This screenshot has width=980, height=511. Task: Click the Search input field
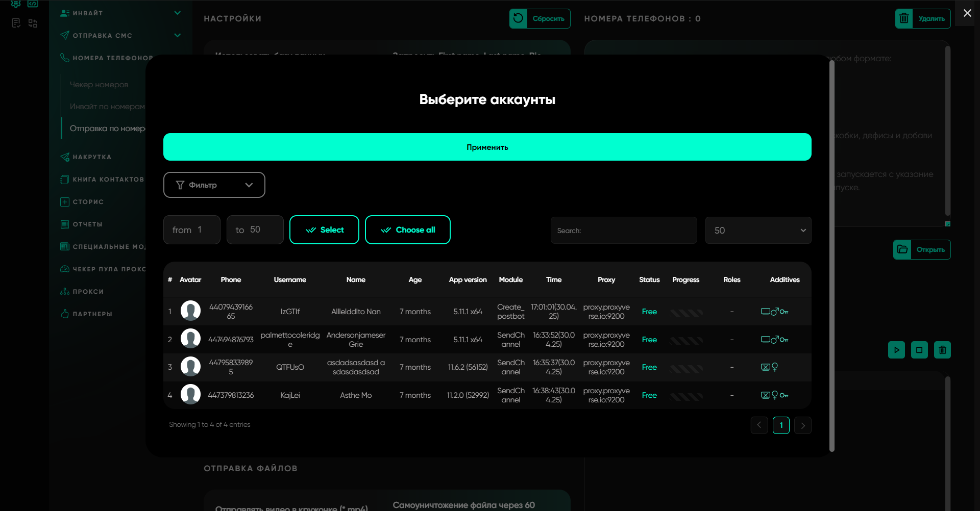point(624,231)
